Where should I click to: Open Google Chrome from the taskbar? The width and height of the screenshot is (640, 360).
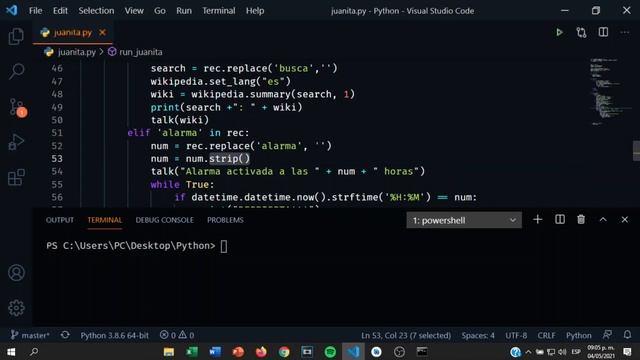pos(284,352)
